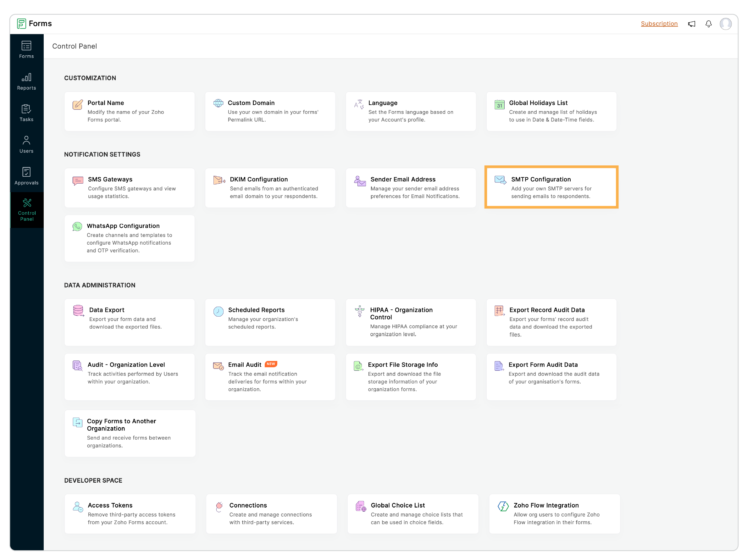Click Users in the left navigation
This screenshot has width=747, height=560.
point(26,145)
